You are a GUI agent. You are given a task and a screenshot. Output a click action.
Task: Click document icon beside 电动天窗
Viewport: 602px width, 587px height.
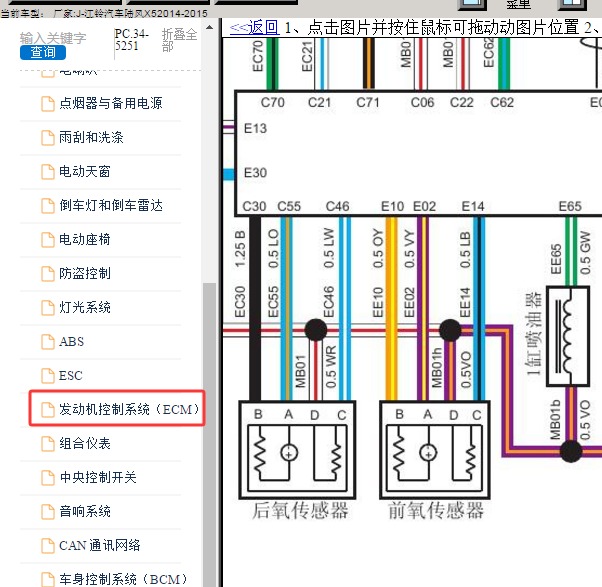click(x=48, y=172)
